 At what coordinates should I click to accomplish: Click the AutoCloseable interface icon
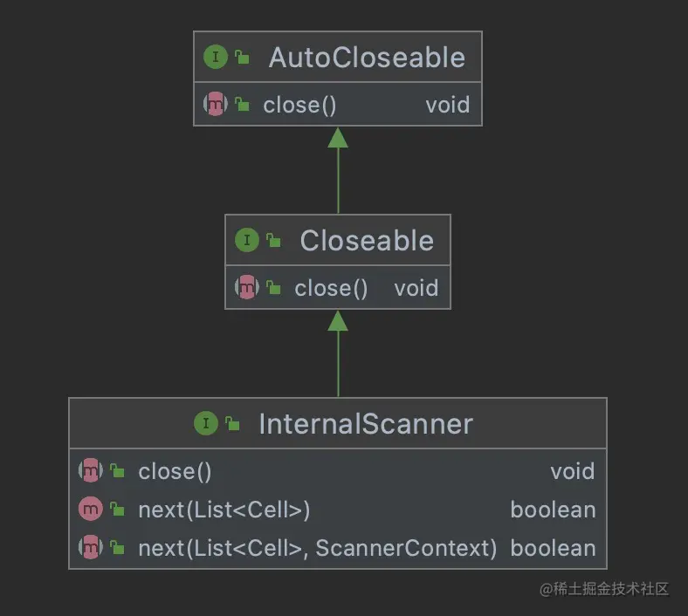(215, 58)
